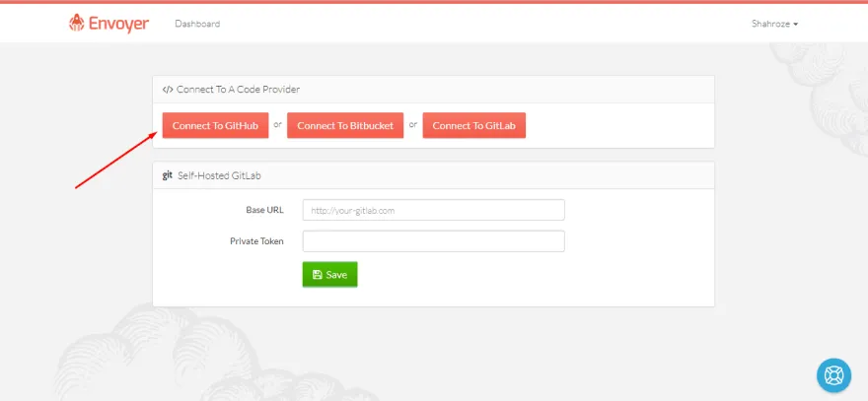The image size is (868, 401).
Task: Click the Private Token label
Action: tap(256, 241)
